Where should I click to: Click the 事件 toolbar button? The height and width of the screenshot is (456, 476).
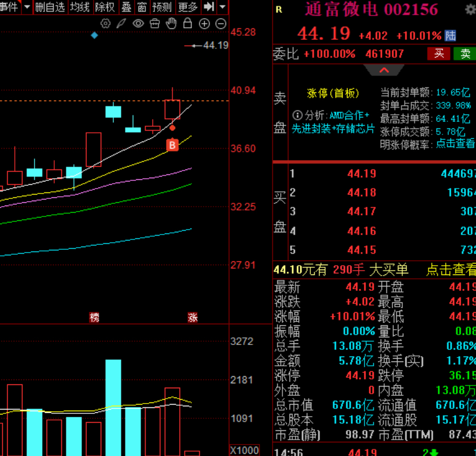tap(9, 7)
